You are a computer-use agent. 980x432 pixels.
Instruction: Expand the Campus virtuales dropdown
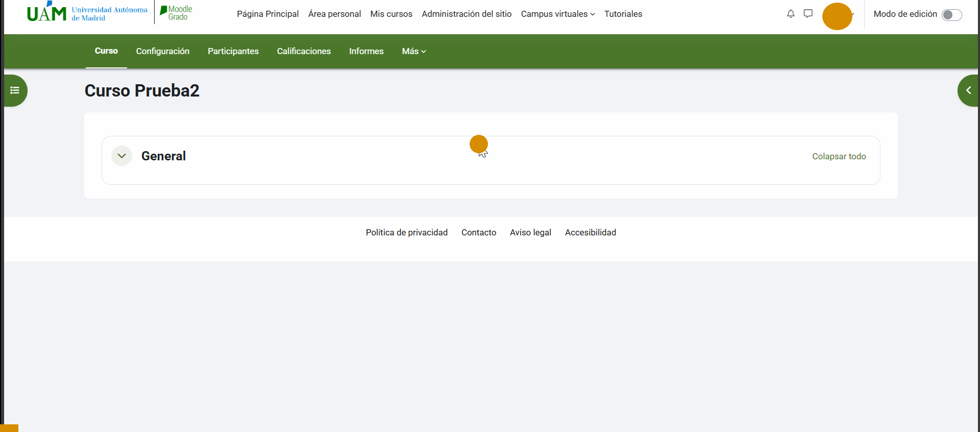[557, 14]
